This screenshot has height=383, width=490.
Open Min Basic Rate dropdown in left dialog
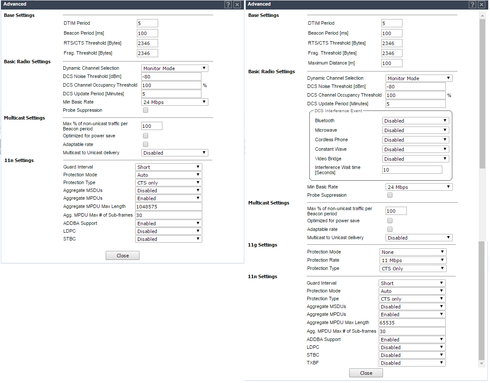coord(175,102)
